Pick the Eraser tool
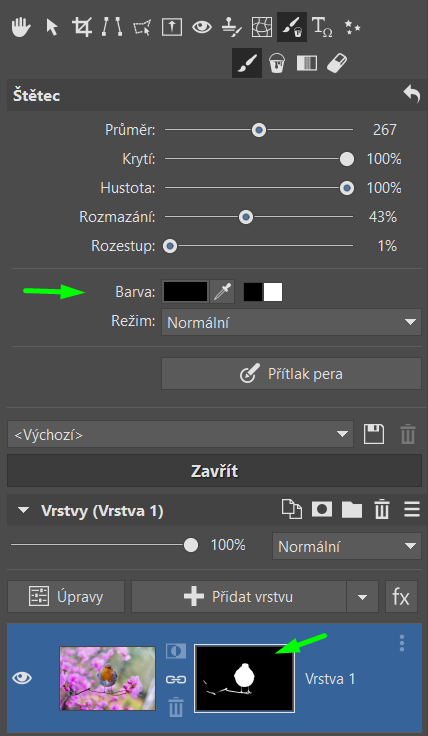The height and width of the screenshot is (736, 428). pyautogui.click(x=336, y=62)
